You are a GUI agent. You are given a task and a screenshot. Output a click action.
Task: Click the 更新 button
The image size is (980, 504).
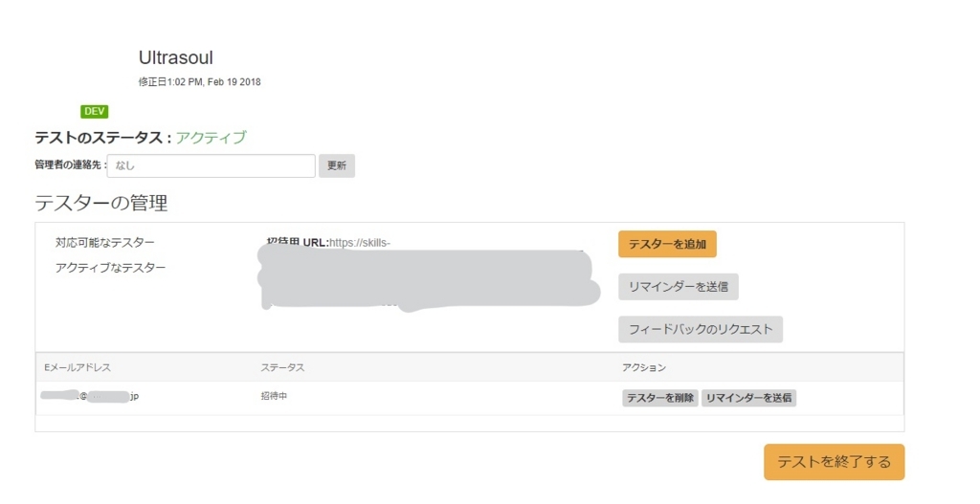[336, 165]
